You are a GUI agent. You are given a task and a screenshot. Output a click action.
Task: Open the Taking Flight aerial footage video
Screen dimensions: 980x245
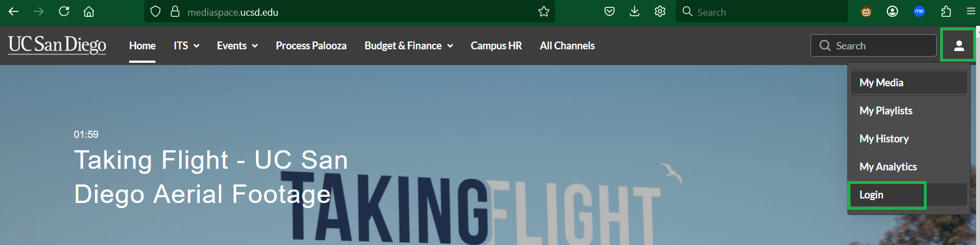pyautogui.click(x=211, y=177)
